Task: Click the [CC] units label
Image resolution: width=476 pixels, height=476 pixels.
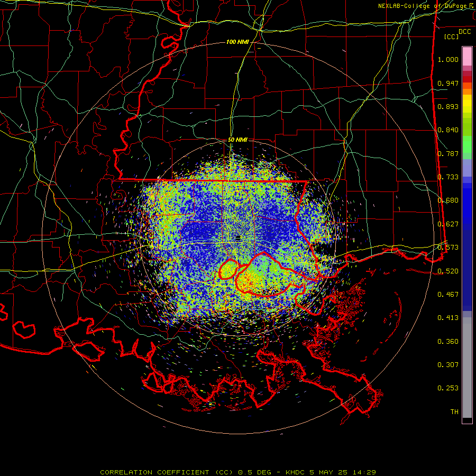Action: click(x=452, y=36)
